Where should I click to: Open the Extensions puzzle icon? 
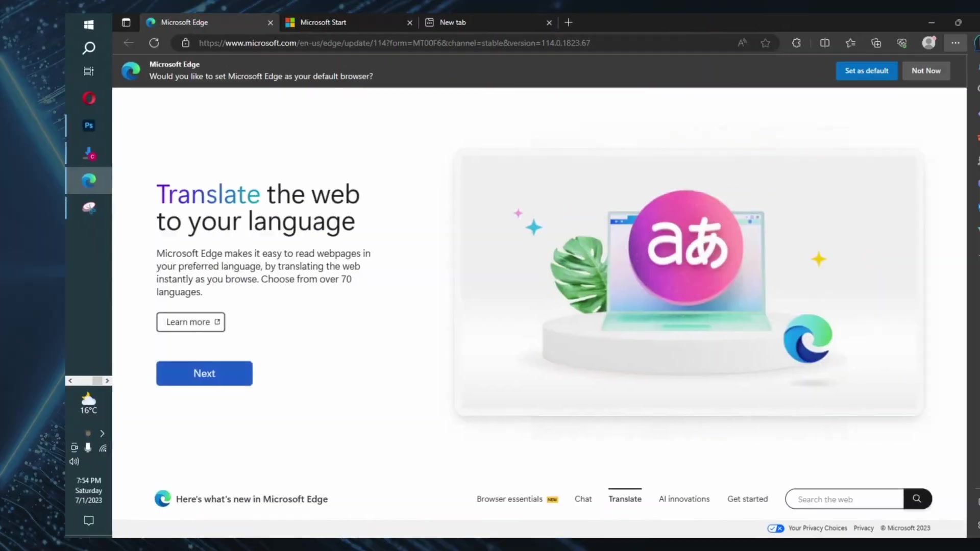coord(796,43)
